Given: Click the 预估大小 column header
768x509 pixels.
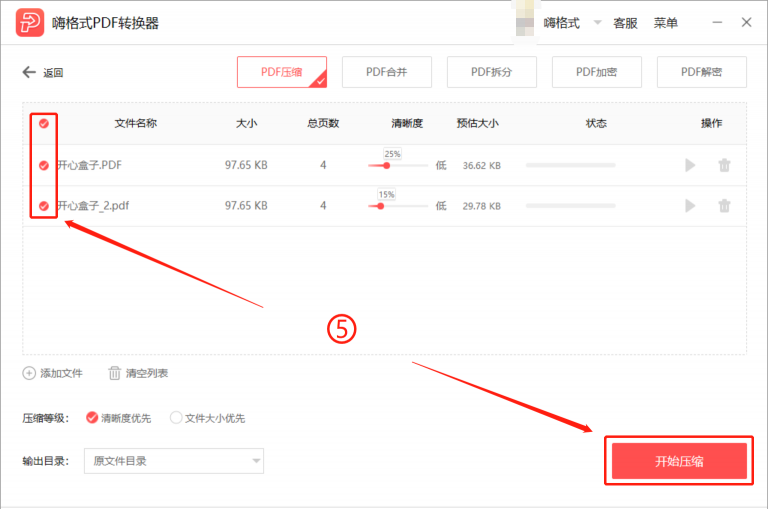Looking at the screenshot, I should [x=478, y=123].
